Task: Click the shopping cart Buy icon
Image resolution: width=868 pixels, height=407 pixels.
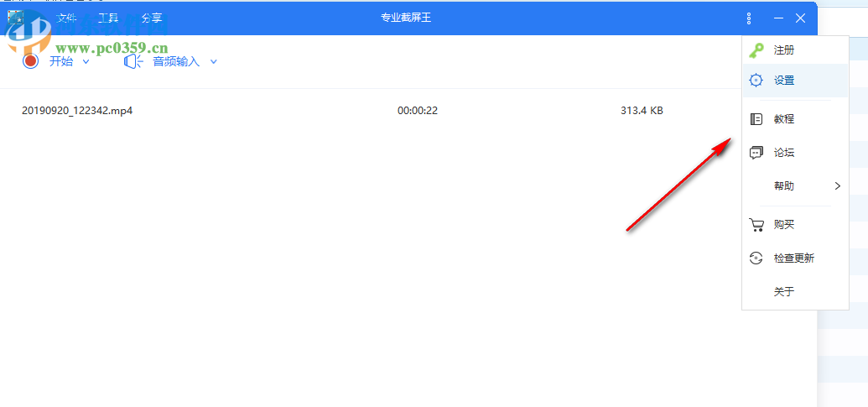Action: (756, 225)
